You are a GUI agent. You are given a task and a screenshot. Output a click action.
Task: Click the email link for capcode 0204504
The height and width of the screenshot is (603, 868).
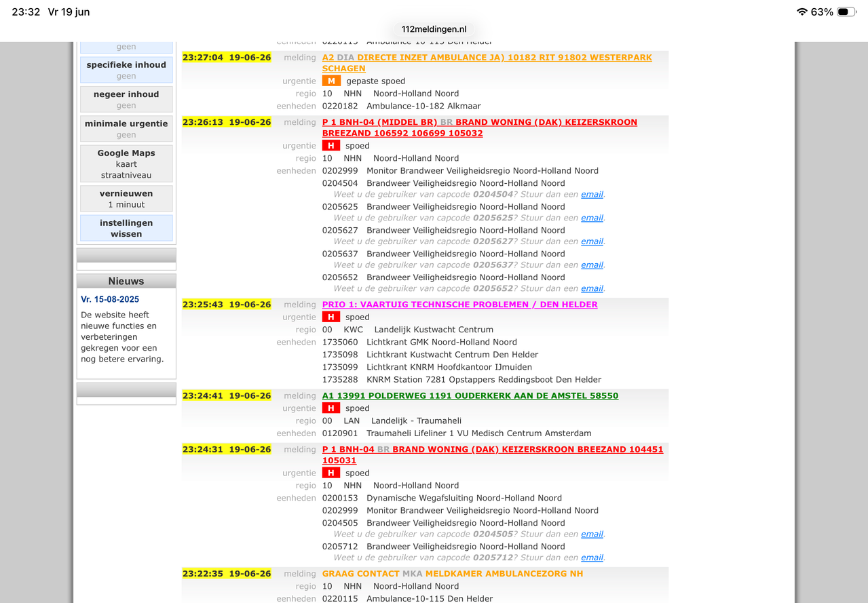pos(592,194)
